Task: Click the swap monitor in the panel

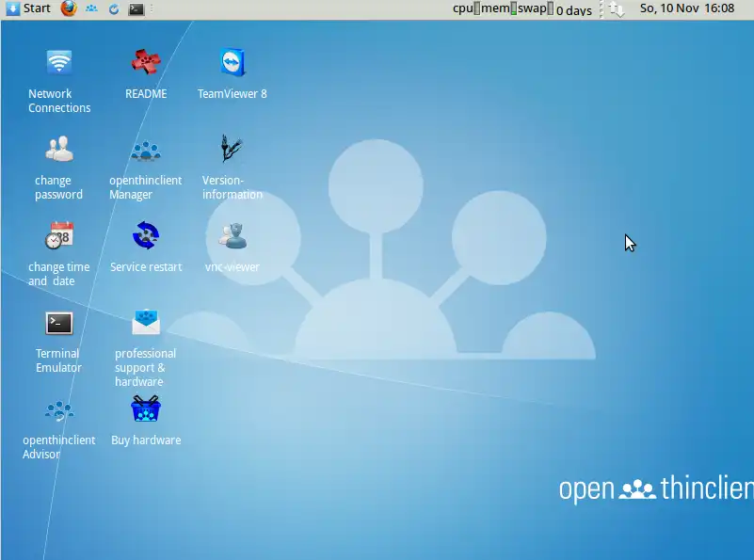Action: (536, 8)
